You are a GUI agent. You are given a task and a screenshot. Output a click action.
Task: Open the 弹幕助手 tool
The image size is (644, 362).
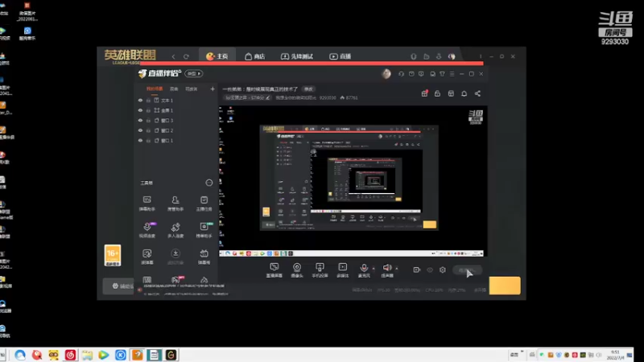pos(147,204)
